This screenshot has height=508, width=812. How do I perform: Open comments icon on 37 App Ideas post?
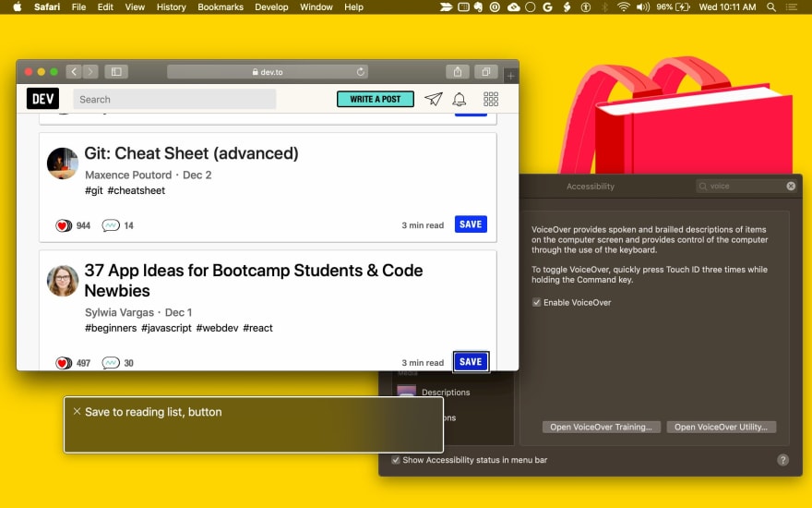pyautogui.click(x=111, y=363)
